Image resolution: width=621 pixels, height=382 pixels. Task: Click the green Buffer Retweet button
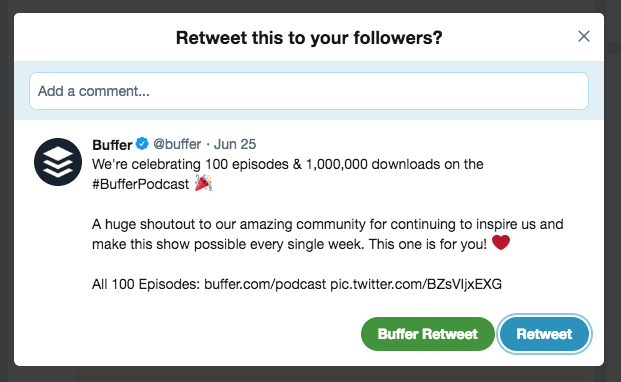(428, 334)
